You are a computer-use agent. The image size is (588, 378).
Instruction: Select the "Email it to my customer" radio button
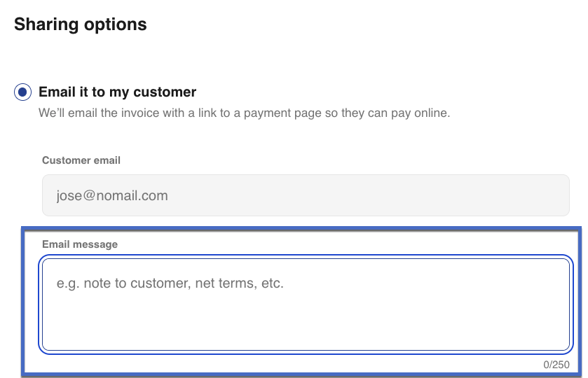[23, 92]
